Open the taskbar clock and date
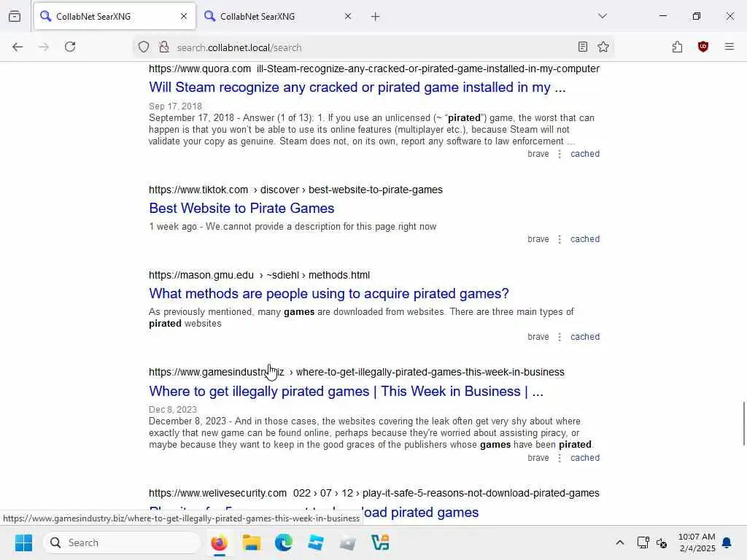 coord(697,542)
